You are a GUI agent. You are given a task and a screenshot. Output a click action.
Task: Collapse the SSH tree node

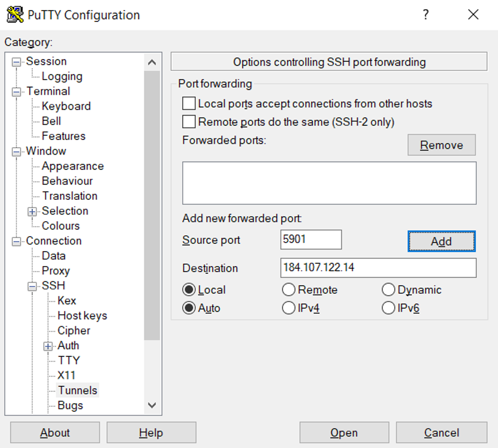[x=32, y=286]
